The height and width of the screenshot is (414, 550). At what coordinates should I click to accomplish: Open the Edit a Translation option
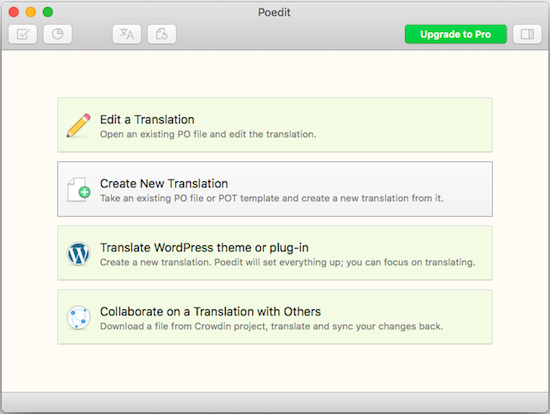click(x=275, y=125)
